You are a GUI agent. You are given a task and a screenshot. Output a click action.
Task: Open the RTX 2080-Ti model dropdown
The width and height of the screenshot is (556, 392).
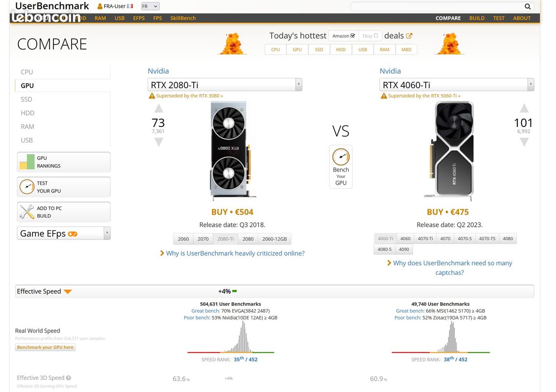click(299, 84)
